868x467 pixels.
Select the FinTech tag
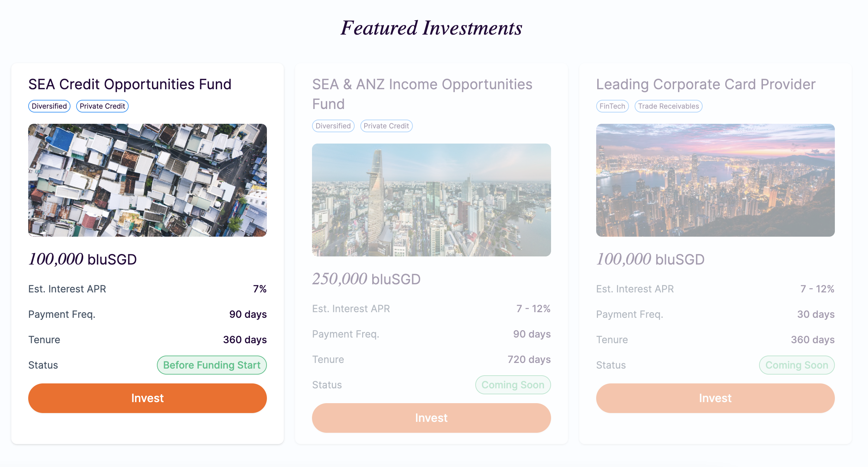click(x=612, y=106)
